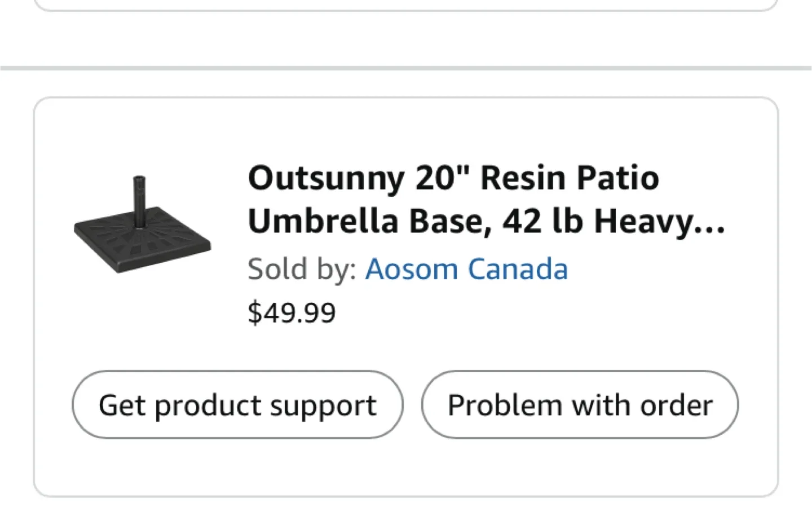Click the bottom edge of the previous card

click(x=406, y=10)
